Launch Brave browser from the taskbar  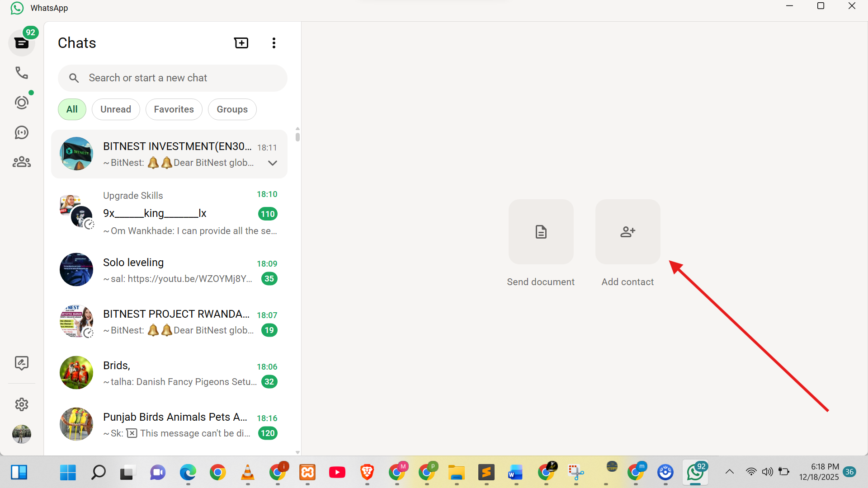(367, 473)
